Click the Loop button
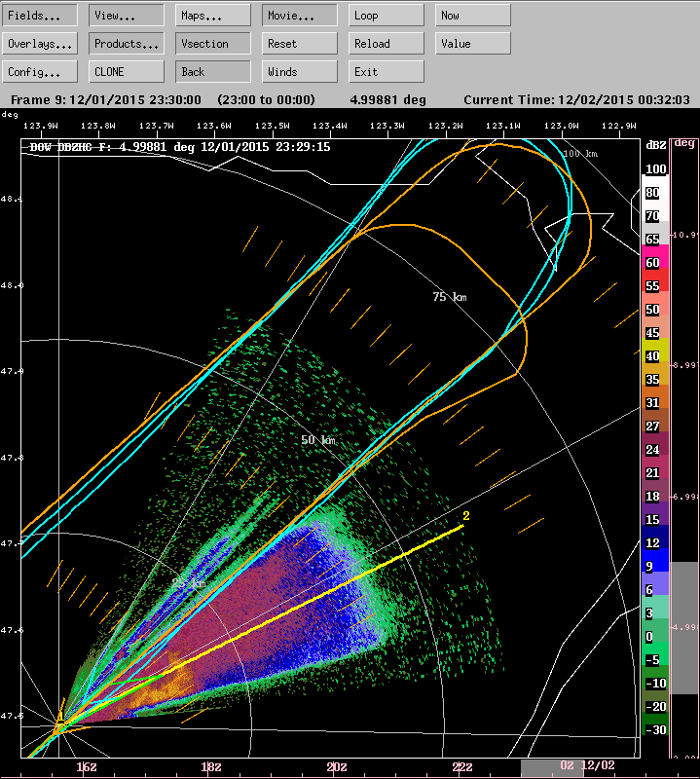The height and width of the screenshot is (779, 700). click(x=386, y=16)
